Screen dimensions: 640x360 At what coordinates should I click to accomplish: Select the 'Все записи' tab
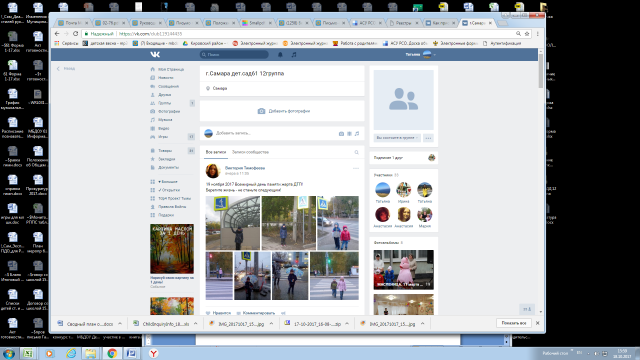[x=216, y=152]
